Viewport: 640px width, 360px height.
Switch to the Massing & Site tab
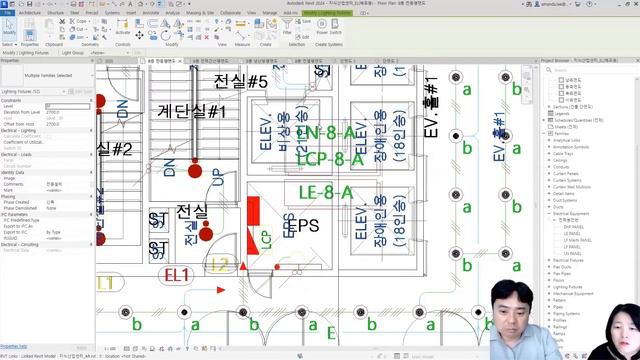pos(200,13)
